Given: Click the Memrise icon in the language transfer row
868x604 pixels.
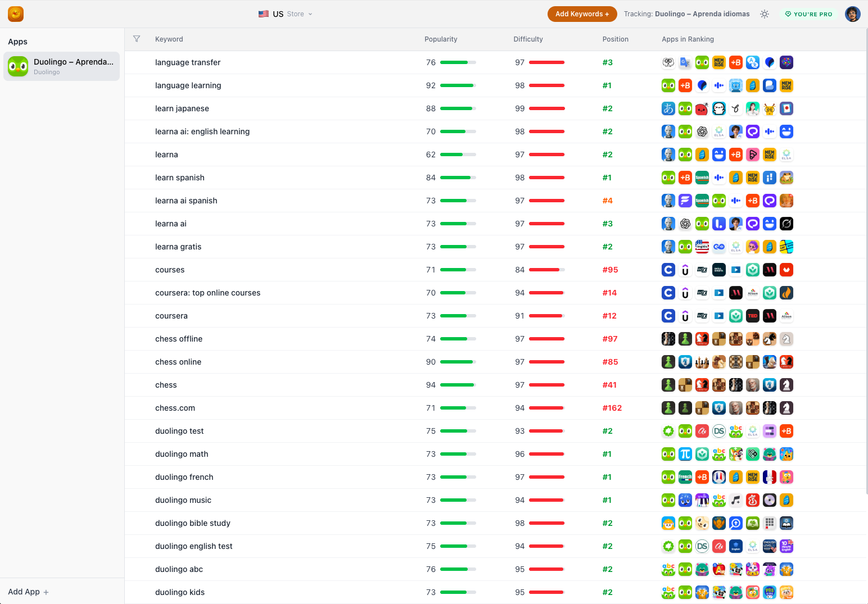Looking at the screenshot, I should [x=719, y=62].
